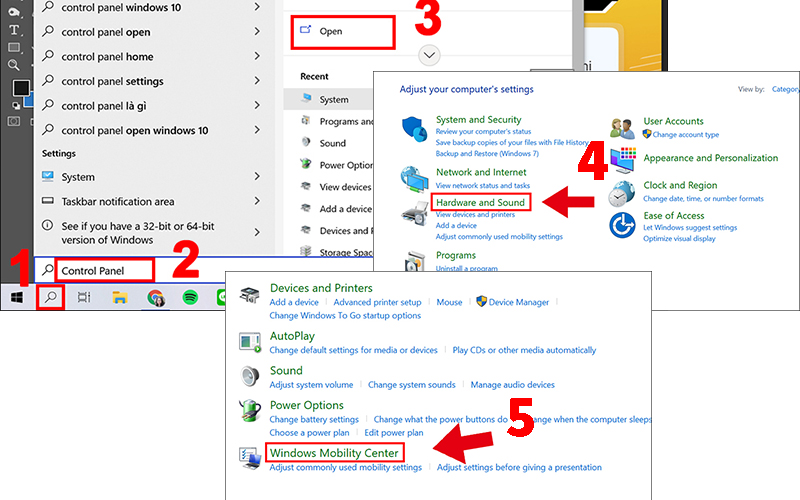Expand more options chevron below Open
800x500 pixels.
429,55
